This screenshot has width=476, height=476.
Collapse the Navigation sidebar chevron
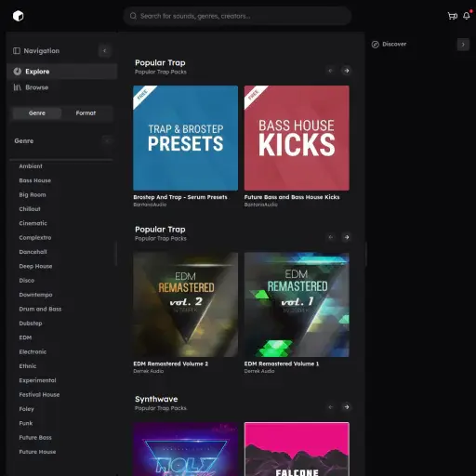105,51
